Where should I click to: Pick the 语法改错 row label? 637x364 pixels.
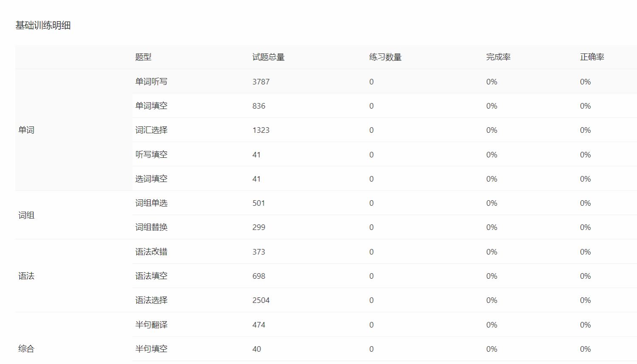point(151,252)
